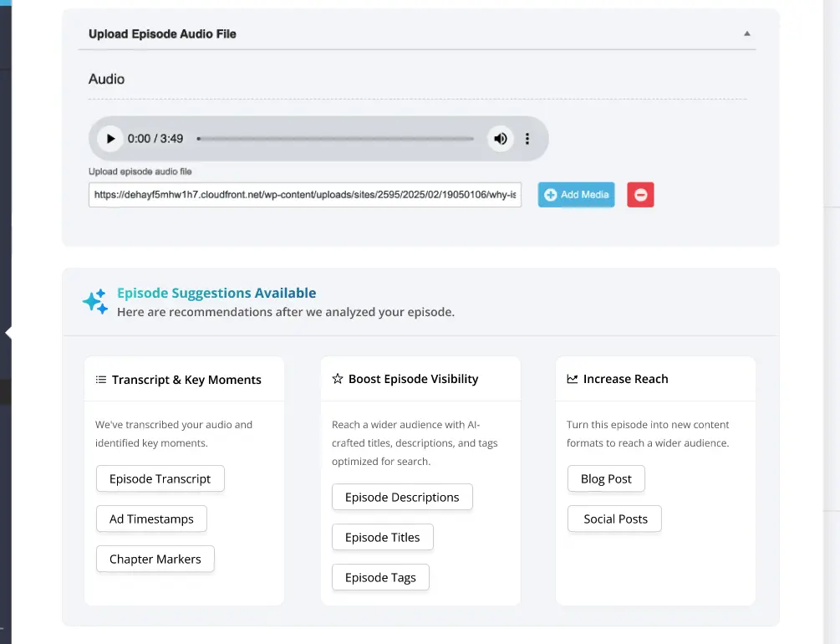
Task: Mute the audio player volume
Action: point(500,139)
